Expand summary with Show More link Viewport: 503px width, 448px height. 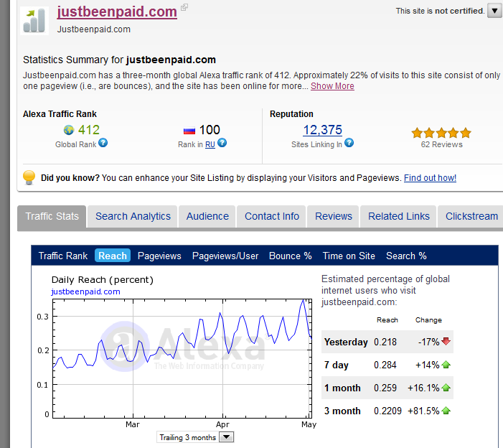(332, 86)
